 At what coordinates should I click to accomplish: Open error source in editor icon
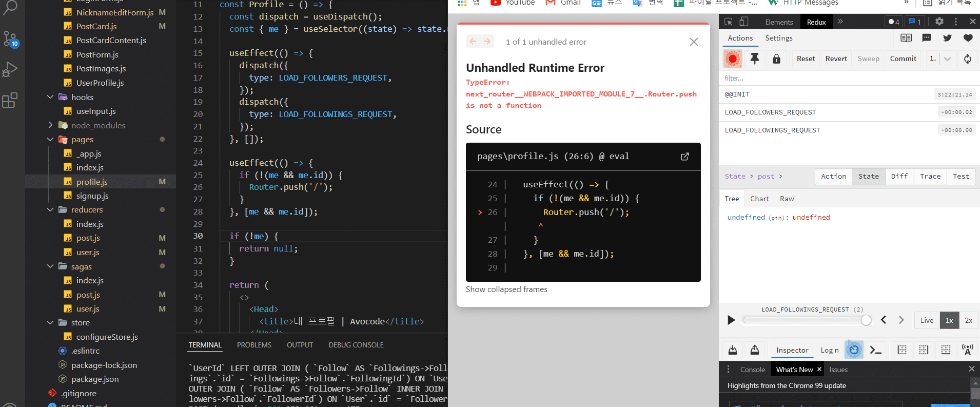(685, 157)
